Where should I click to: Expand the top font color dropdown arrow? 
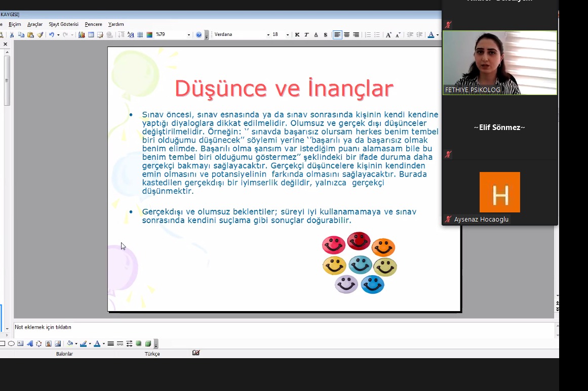pos(438,35)
